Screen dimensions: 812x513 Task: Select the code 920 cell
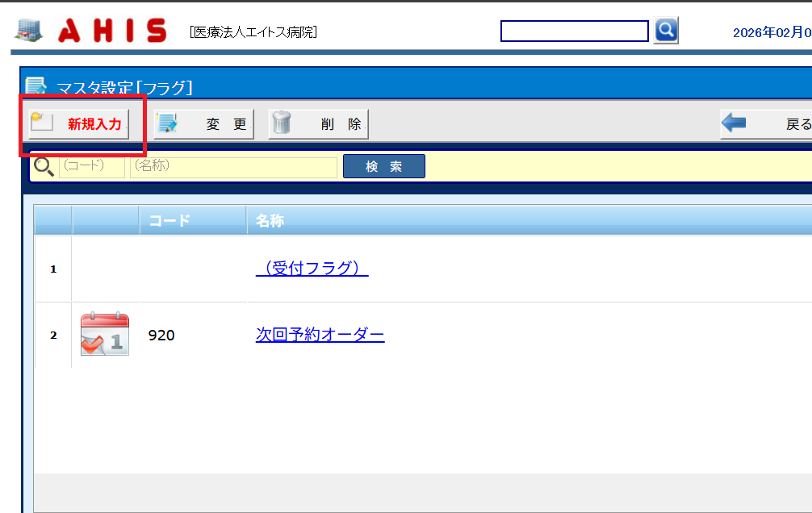click(161, 335)
